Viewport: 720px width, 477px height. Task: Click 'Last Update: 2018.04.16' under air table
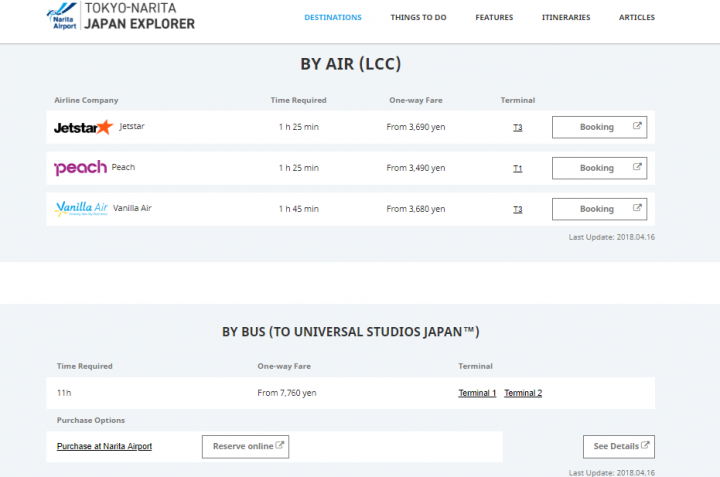coord(612,237)
